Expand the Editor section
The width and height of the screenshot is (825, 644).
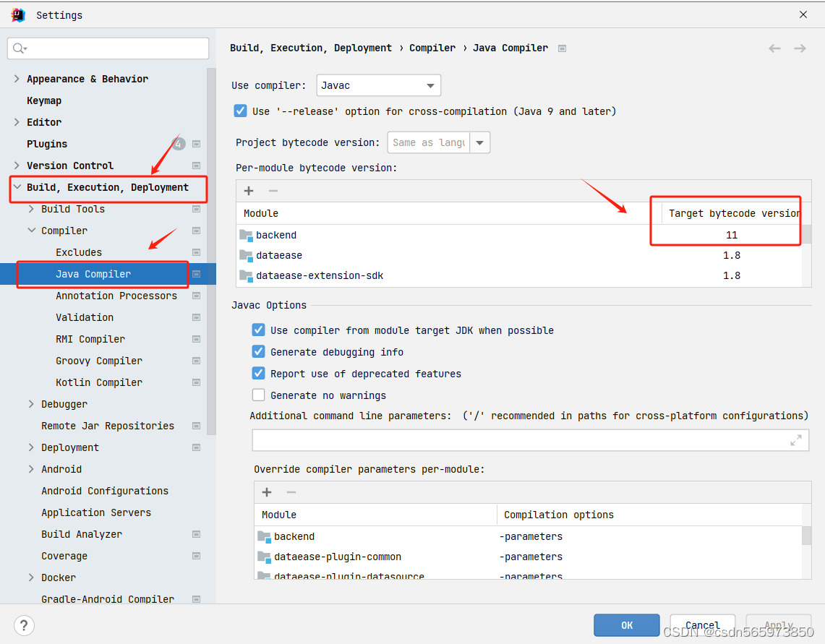point(17,122)
